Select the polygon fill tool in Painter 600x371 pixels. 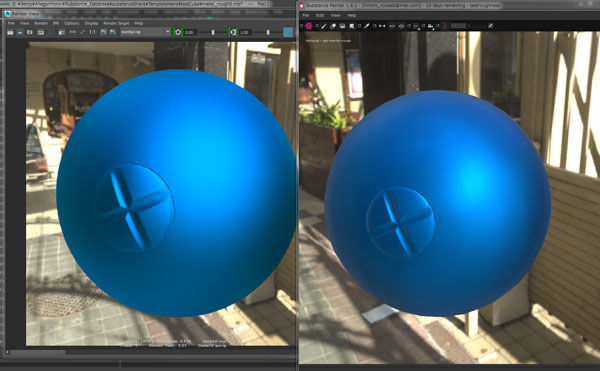pyautogui.click(x=352, y=26)
